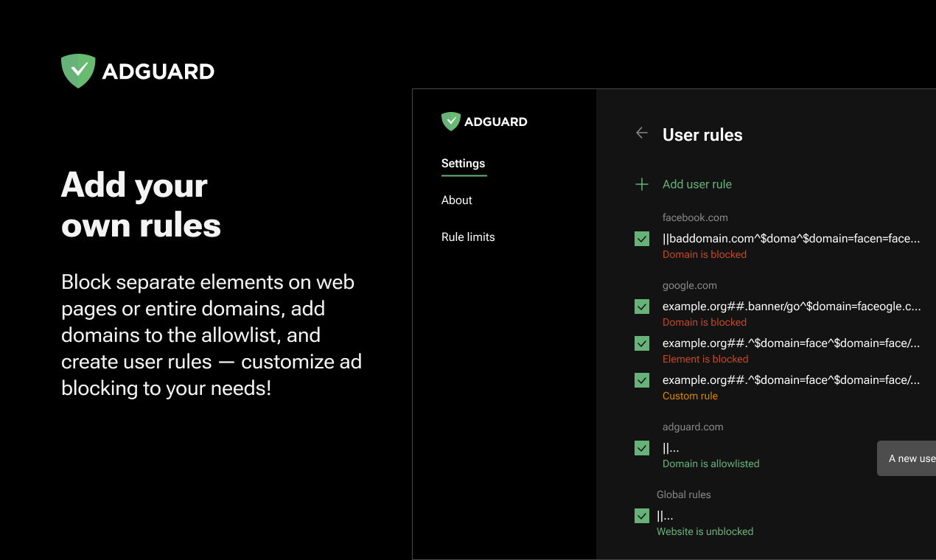936x560 pixels.
Task: Toggle checkbox of the Custom rule entry
Action: tap(642, 380)
